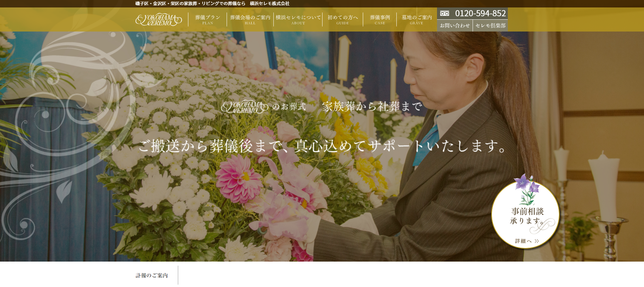Follow the 詳細へ link in badge
This screenshot has height=287, width=644.
527,241
